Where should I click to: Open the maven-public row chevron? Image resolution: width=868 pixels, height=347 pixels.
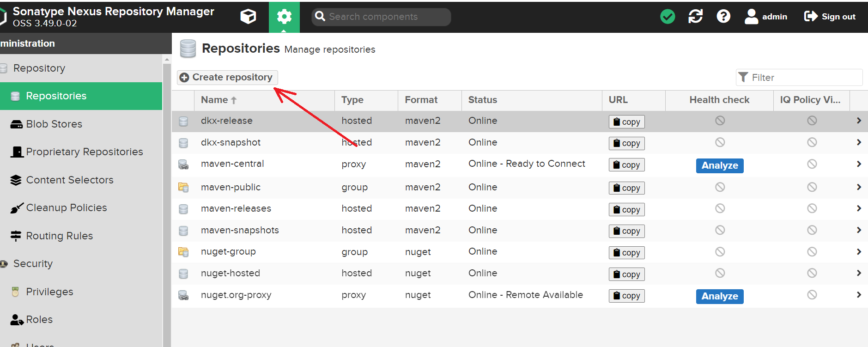point(859,187)
